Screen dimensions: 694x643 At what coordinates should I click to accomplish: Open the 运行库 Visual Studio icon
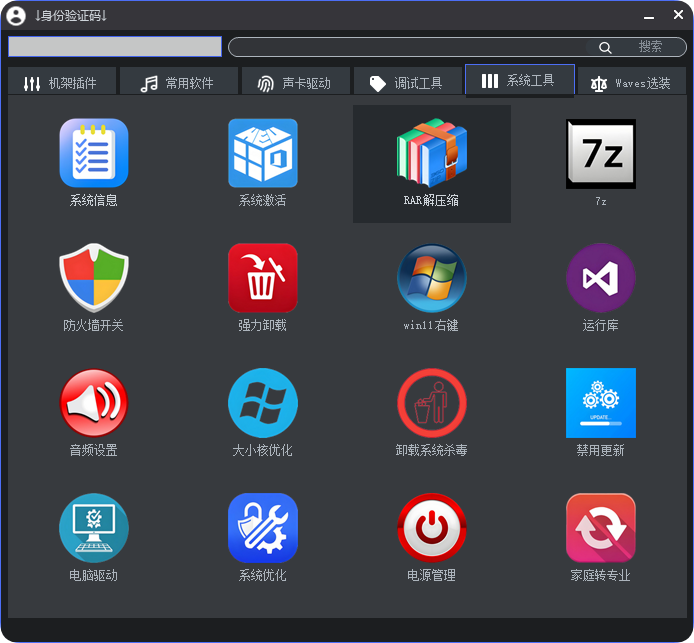tap(601, 278)
